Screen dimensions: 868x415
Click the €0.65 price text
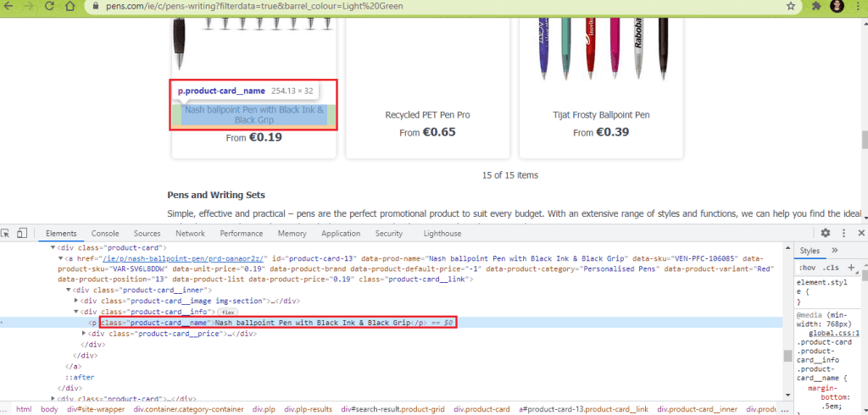tap(440, 133)
